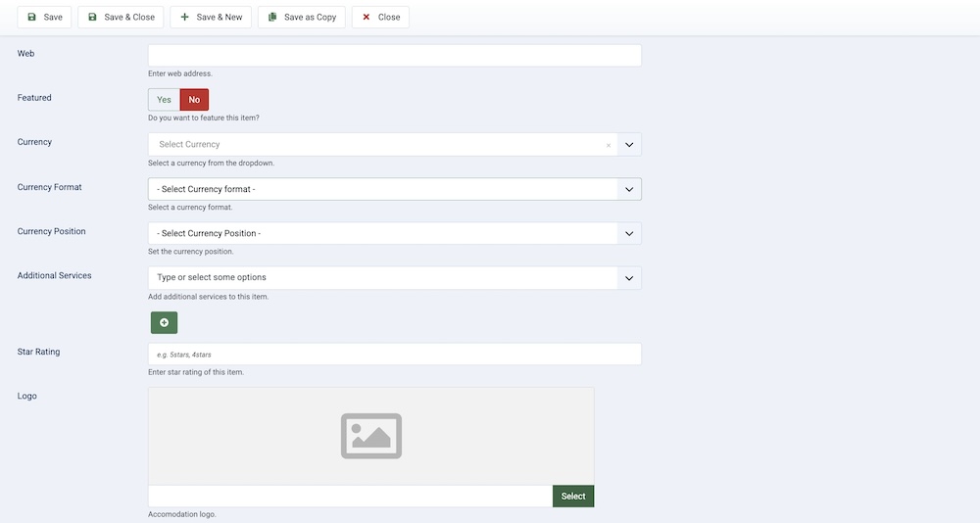
Task: Click the Save & New toolbar button
Action: tap(211, 17)
